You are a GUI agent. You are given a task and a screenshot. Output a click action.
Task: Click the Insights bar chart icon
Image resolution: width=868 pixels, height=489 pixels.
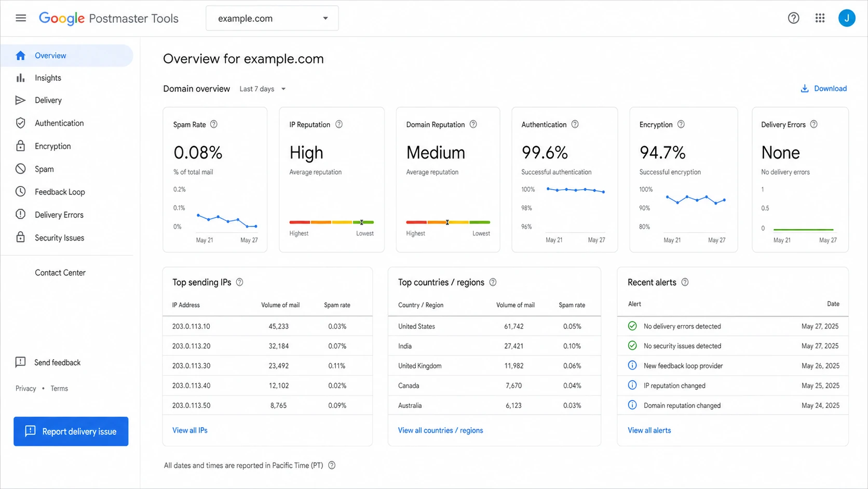point(20,78)
